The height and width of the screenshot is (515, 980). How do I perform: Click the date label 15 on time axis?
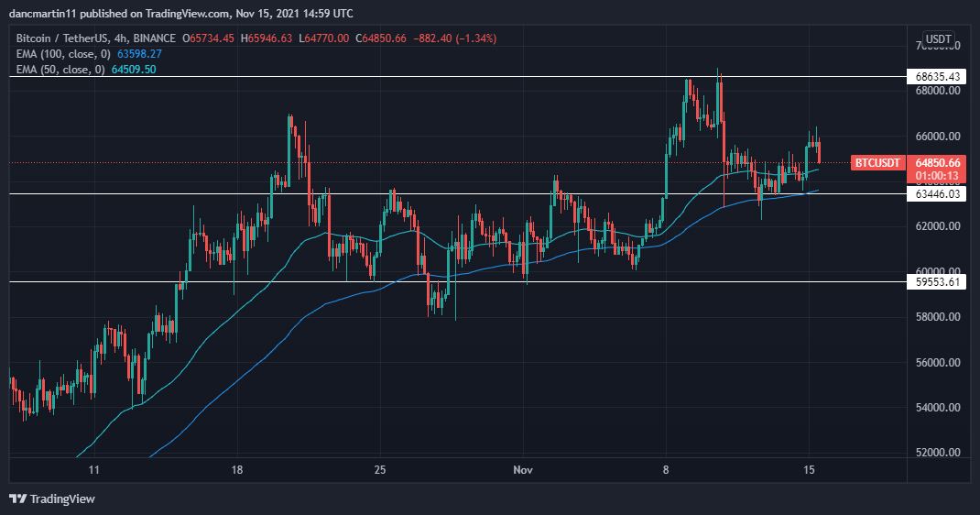pyautogui.click(x=809, y=469)
